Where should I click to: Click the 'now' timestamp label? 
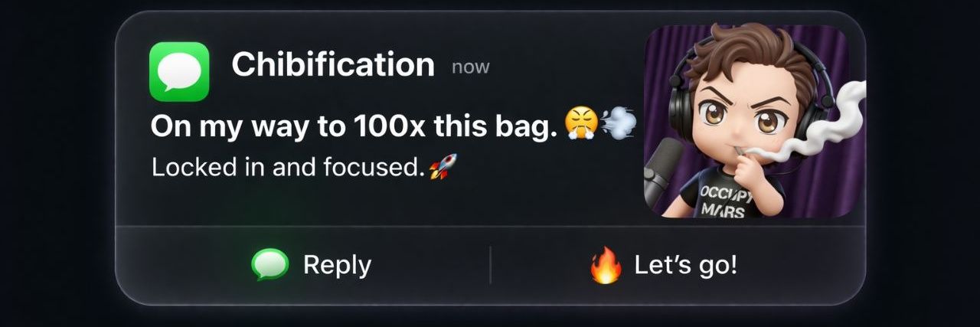click(x=470, y=67)
